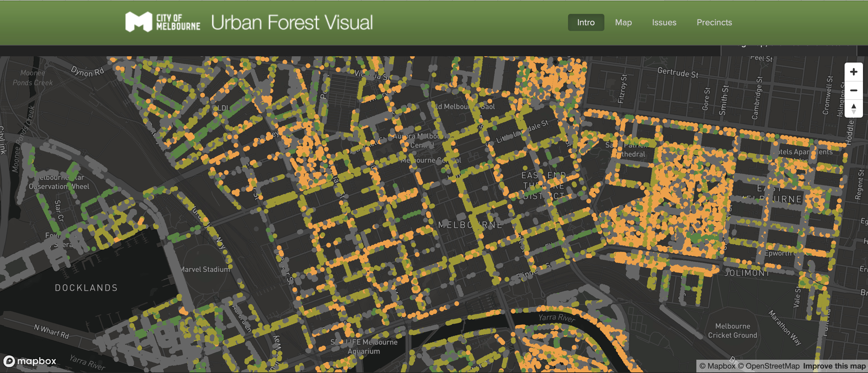Click the Urban Forest Visual title
Screen dimensions: 868x373
[292, 22]
